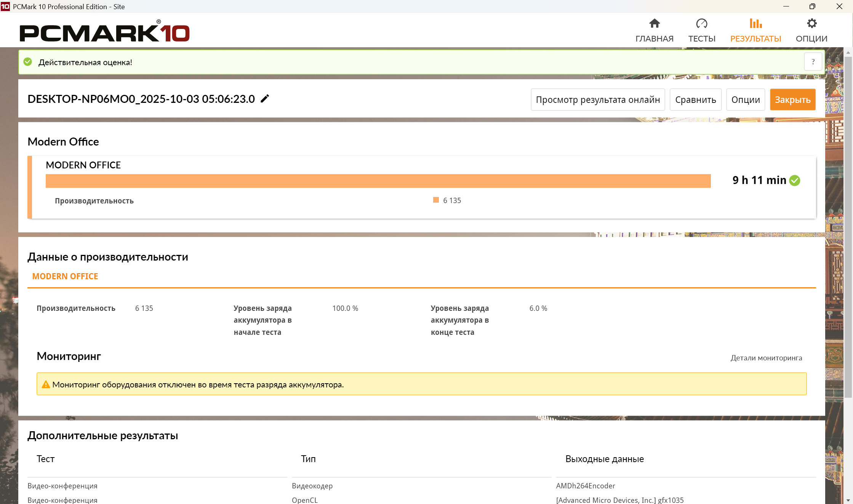
Task: Open the ОПЦИИ gear icon
Action: (x=811, y=24)
